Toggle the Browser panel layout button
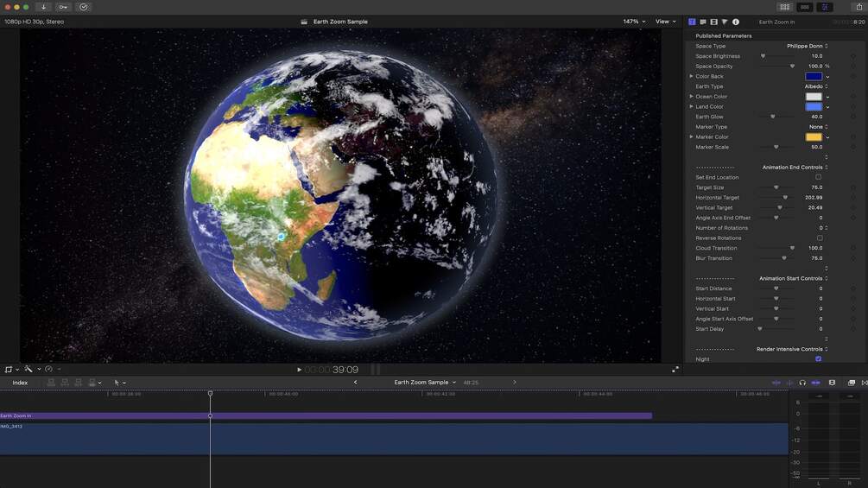 [784, 7]
